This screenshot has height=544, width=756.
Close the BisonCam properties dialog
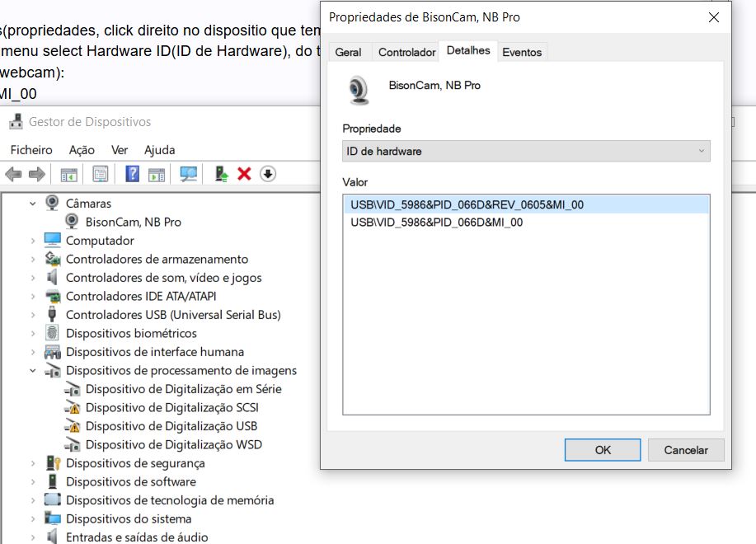tap(714, 17)
